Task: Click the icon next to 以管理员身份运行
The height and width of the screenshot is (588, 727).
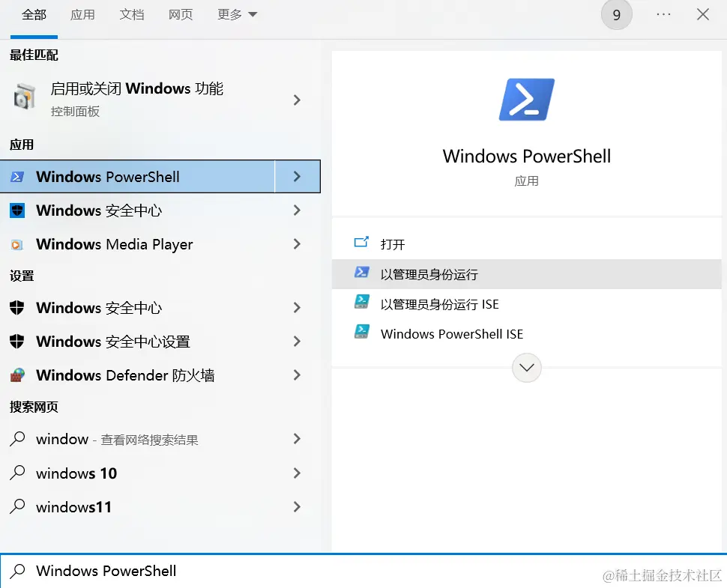Action: coord(362,272)
